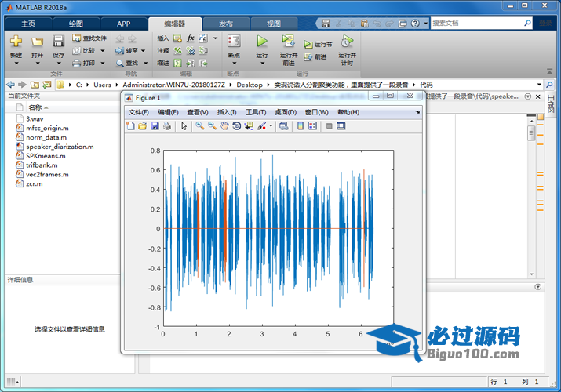Click the 查找文件 (Find Files) button
This screenshot has height=392, width=561.
pos(89,38)
